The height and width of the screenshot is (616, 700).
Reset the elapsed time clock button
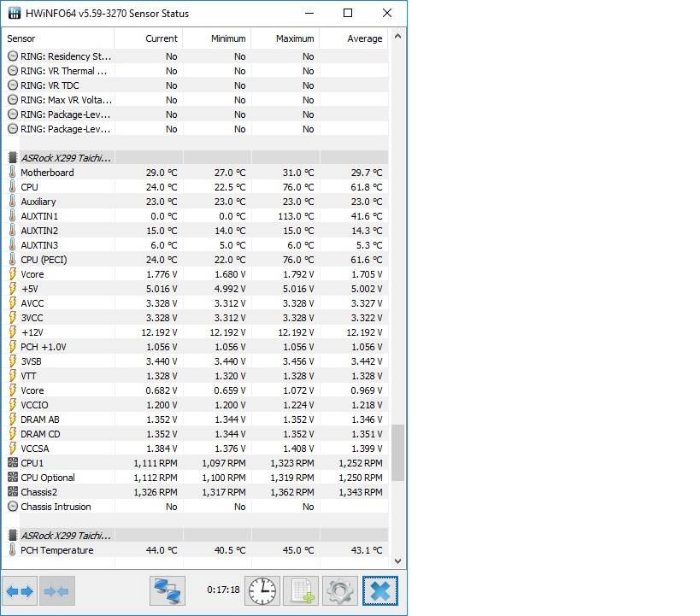click(262, 591)
